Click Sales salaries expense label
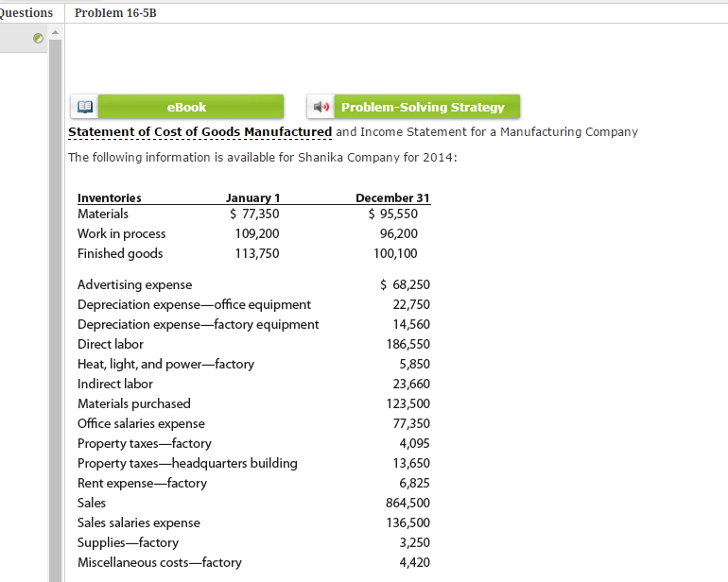Screen dimensions: 728x582 (139, 523)
